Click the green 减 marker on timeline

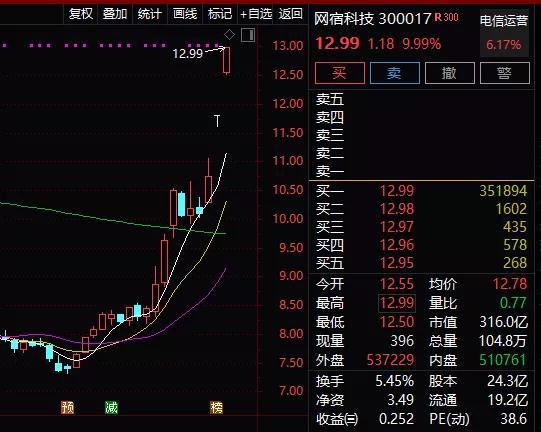click(111, 408)
